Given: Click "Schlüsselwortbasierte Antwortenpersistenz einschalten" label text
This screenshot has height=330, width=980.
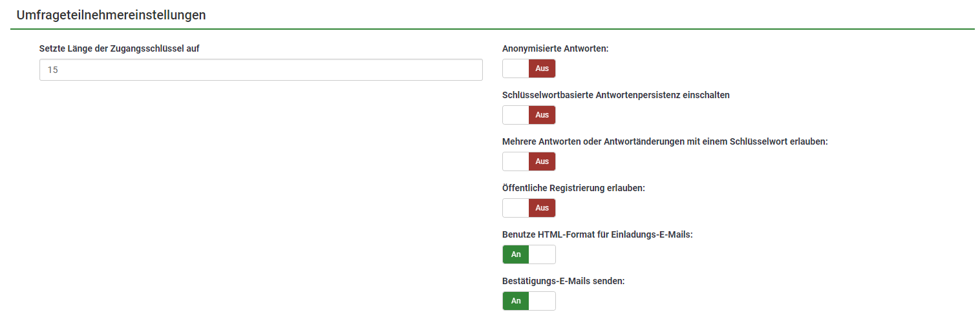Looking at the screenshot, I should click(615, 95).
